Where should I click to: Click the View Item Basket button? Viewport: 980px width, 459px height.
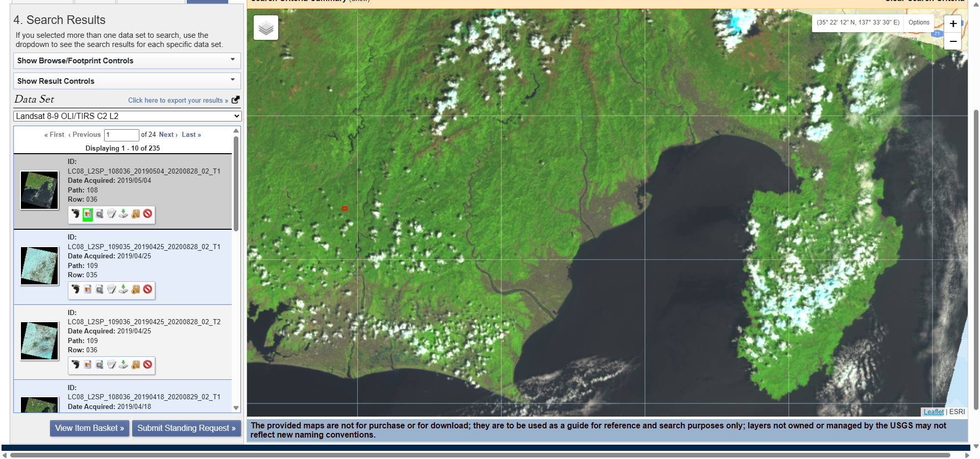(89, 428)
